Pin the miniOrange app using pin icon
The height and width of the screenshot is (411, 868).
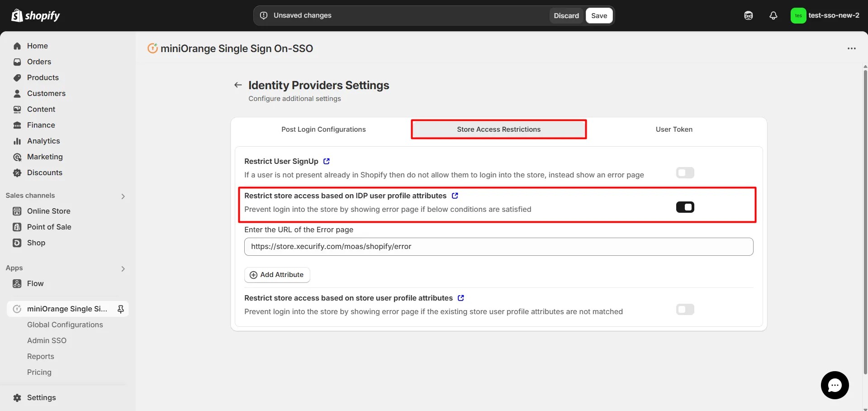121,309
